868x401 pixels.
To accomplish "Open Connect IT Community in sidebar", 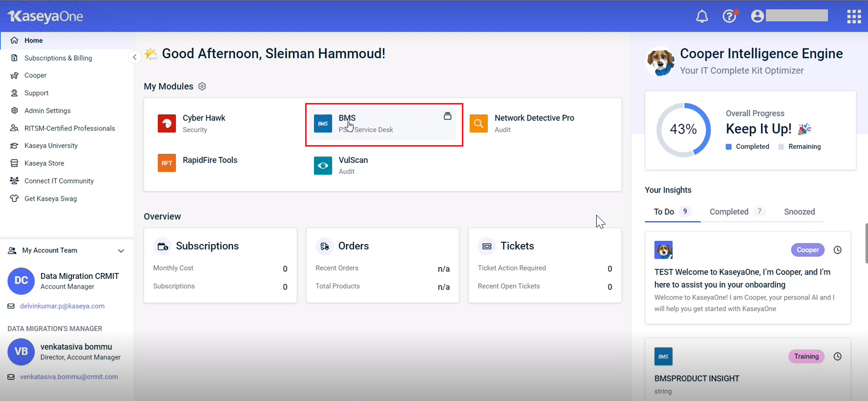I will tap(67, 181).
